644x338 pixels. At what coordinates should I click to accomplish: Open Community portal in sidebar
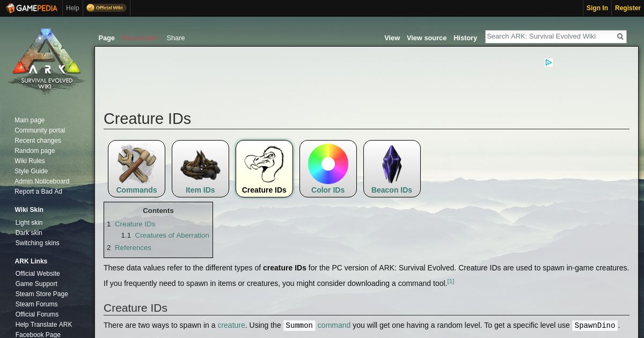point(40,130)
